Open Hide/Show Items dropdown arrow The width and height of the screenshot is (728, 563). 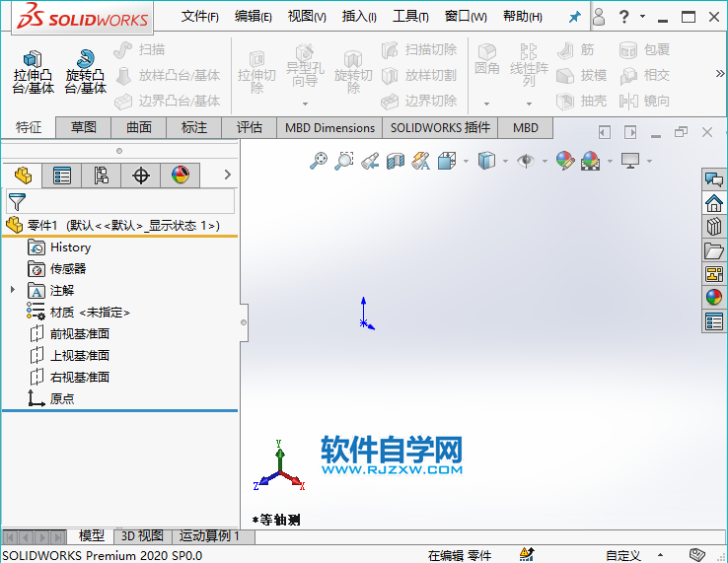coord(545,162)
